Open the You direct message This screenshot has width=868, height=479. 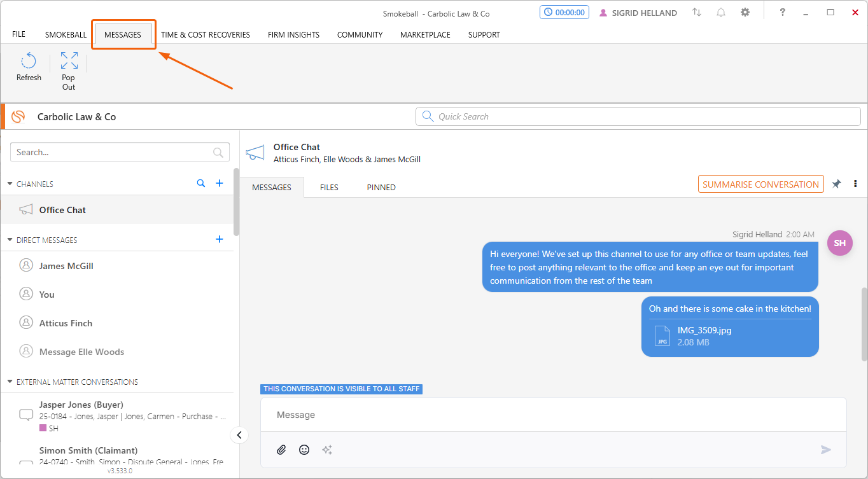117,295
